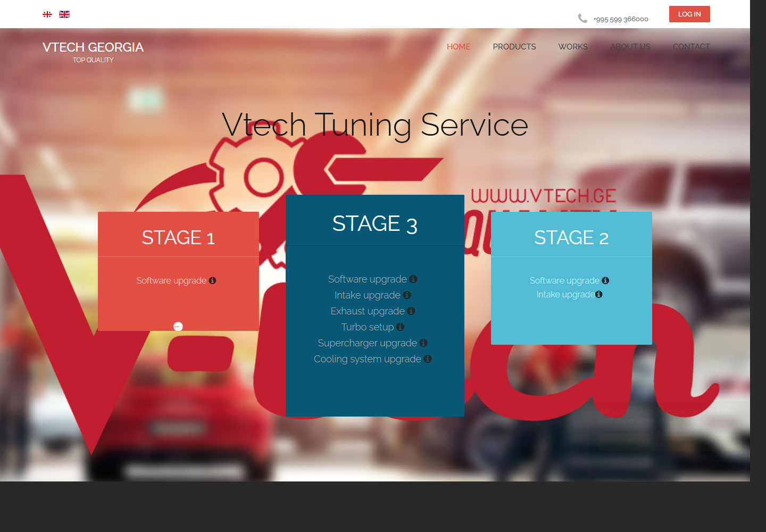Click the phone number +995 599 366000
Screen dimensions: 766x532
coord(620,19)
